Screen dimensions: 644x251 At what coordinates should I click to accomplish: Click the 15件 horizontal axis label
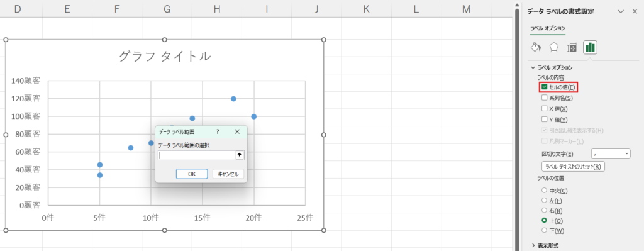[x=203, y=218]
